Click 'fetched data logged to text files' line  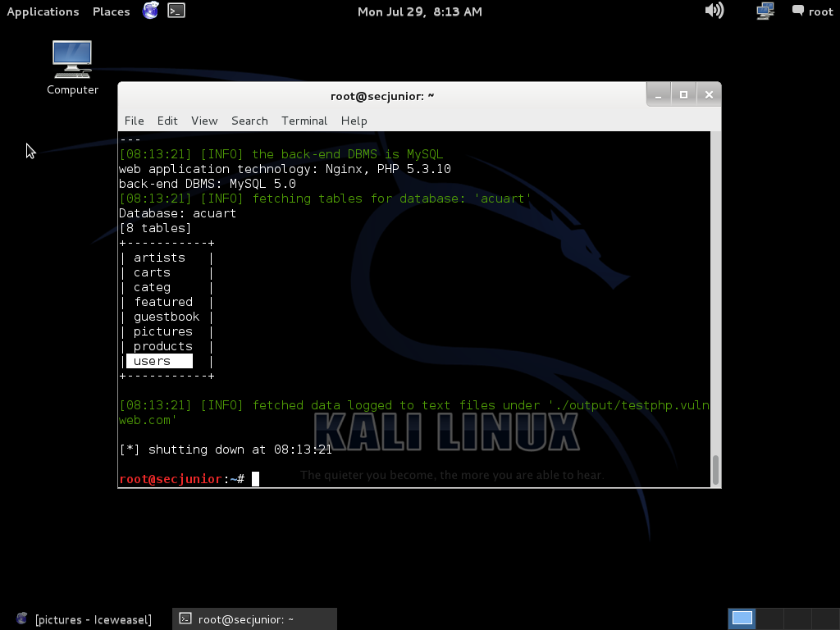coord(414,413)
